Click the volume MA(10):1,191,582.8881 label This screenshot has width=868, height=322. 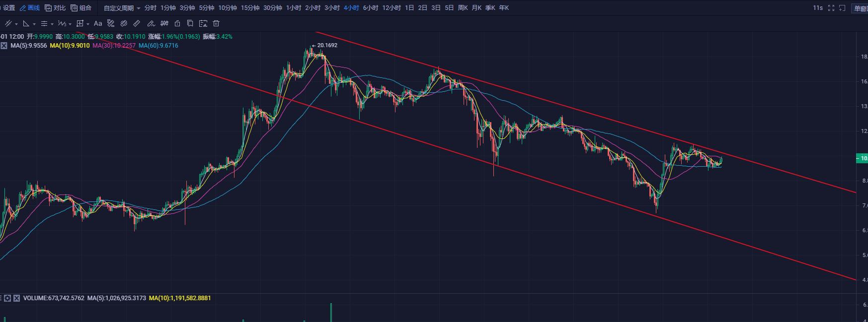coord(180,298)
